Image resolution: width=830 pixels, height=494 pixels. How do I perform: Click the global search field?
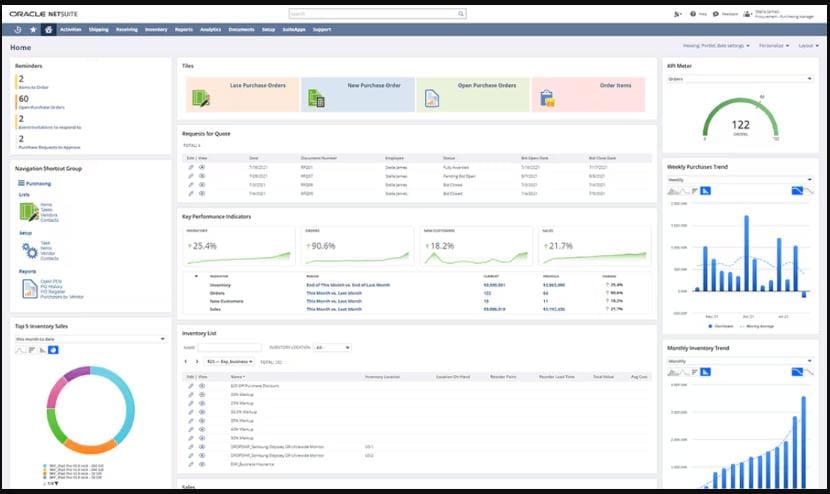tap(377, 14)
